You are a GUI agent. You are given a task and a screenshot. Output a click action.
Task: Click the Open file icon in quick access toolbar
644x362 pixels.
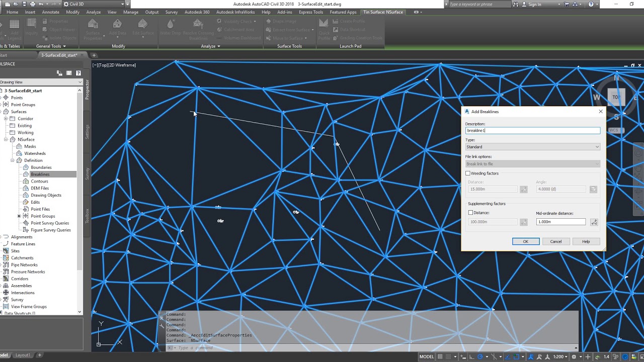[x=16, y=4]
